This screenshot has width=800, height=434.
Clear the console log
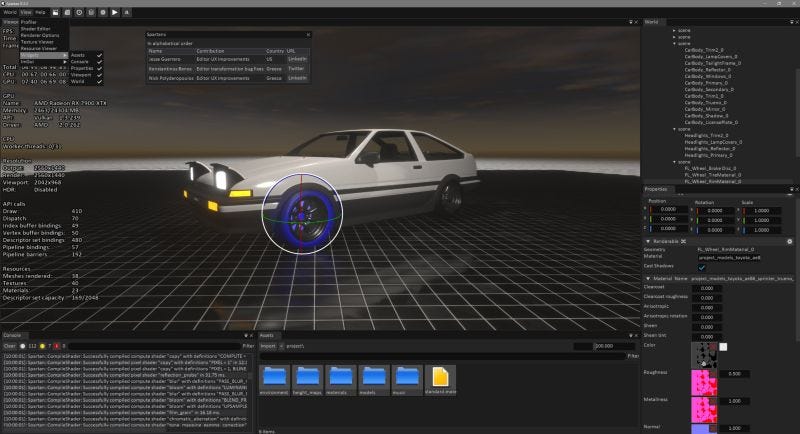[10, 346]
